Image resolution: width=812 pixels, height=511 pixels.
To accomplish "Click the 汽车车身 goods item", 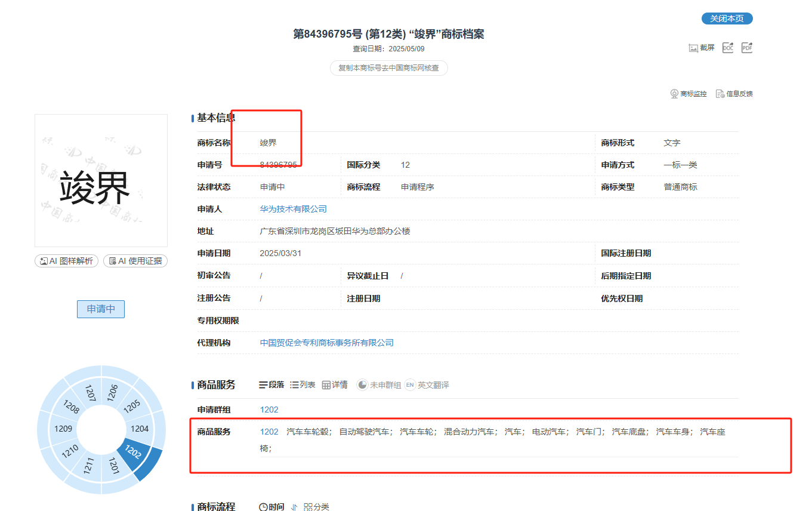I will [672, 432].
